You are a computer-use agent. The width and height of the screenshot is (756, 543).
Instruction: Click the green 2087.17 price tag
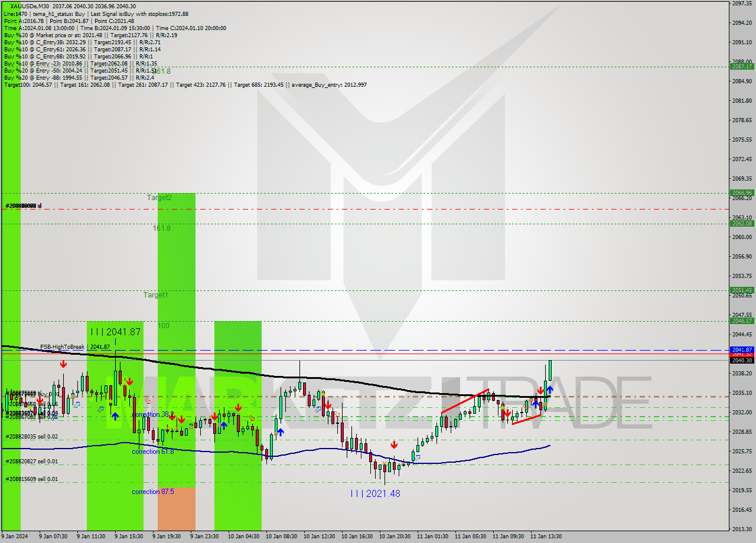pyautogui.click(x=742, y=67)
